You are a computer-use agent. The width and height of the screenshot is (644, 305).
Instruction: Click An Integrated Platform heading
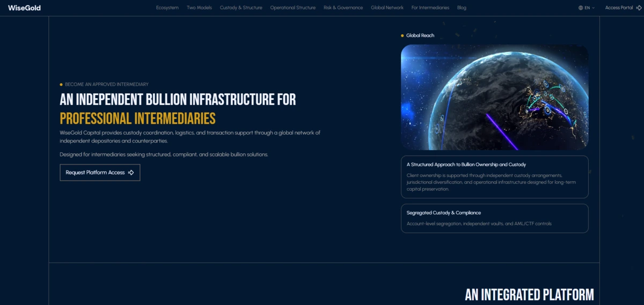click(x=529, y=295)
